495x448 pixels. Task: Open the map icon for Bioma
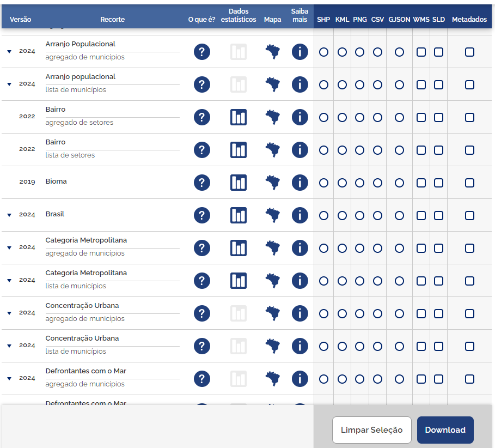[273, 183]
